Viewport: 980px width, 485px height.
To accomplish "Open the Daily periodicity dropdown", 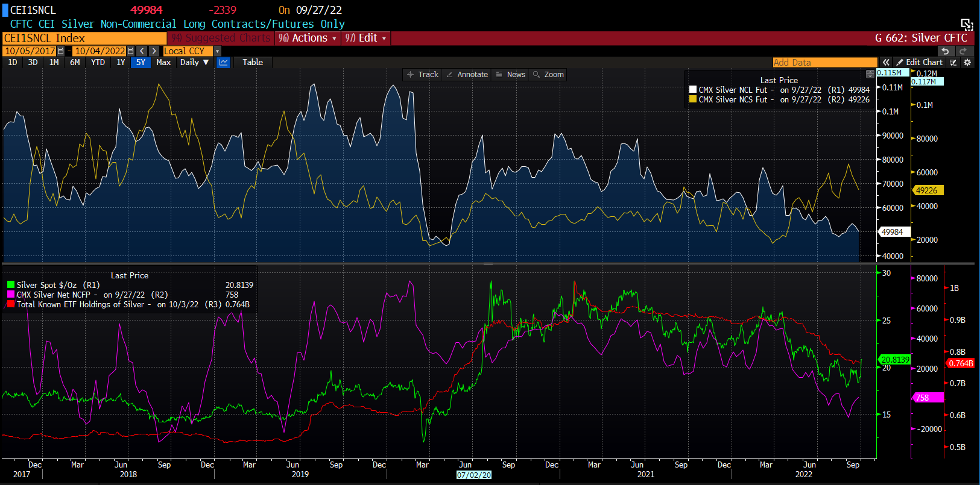I will tap(194, 63).
